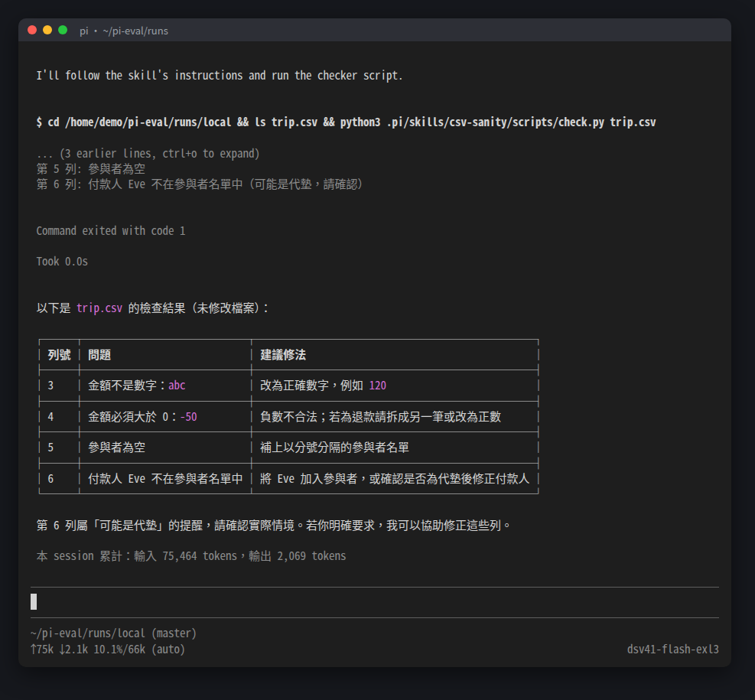Screen dimensions: 755x700
Task: Click row number cell '4' in the table
Action: [x=50, y=417]
